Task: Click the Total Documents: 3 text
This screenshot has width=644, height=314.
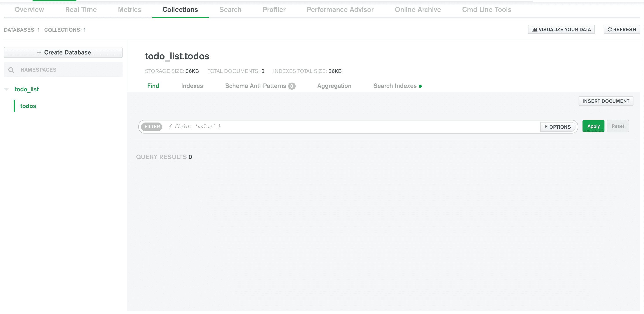Action: click(236, 71)
